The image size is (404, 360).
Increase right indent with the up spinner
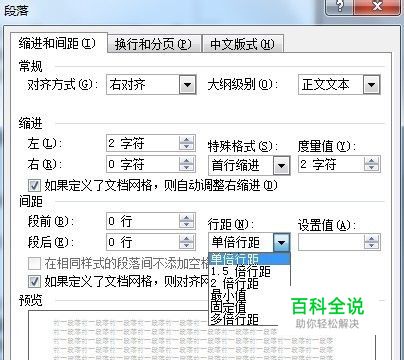(x=187, y=160)
